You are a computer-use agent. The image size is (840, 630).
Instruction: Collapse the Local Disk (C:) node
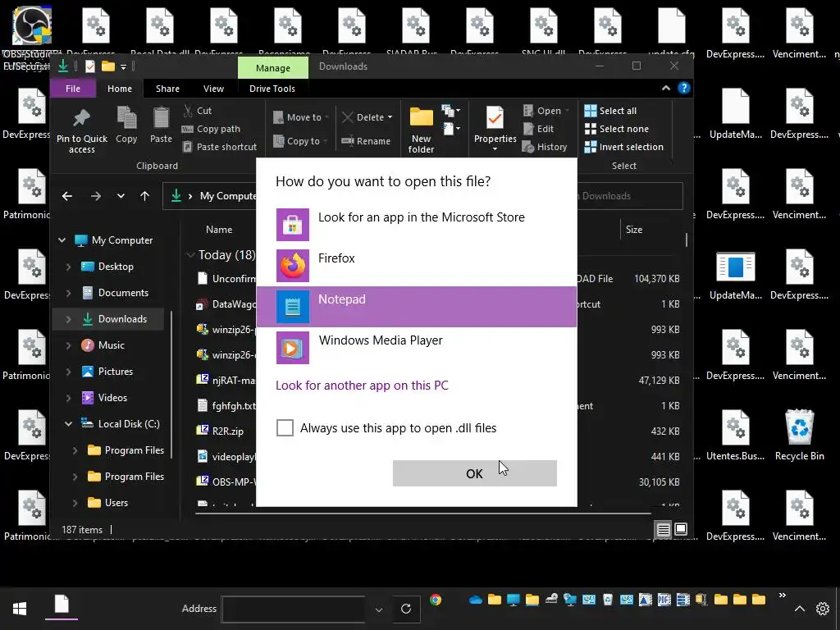[68, 424]
